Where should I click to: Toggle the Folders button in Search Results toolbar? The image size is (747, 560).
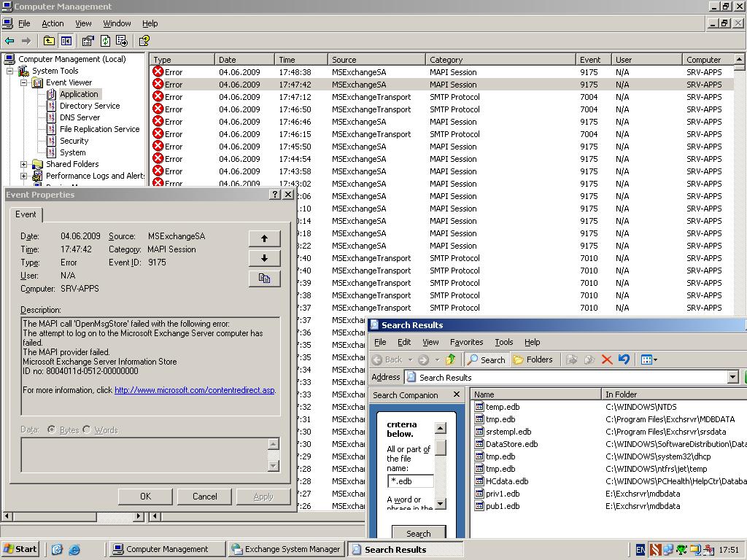[x=533, y=359]
